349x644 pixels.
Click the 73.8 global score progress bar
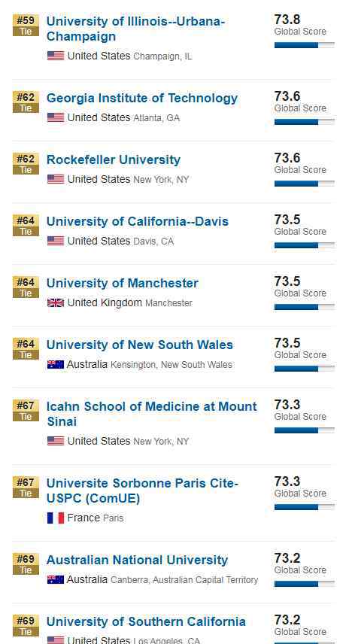304,45
